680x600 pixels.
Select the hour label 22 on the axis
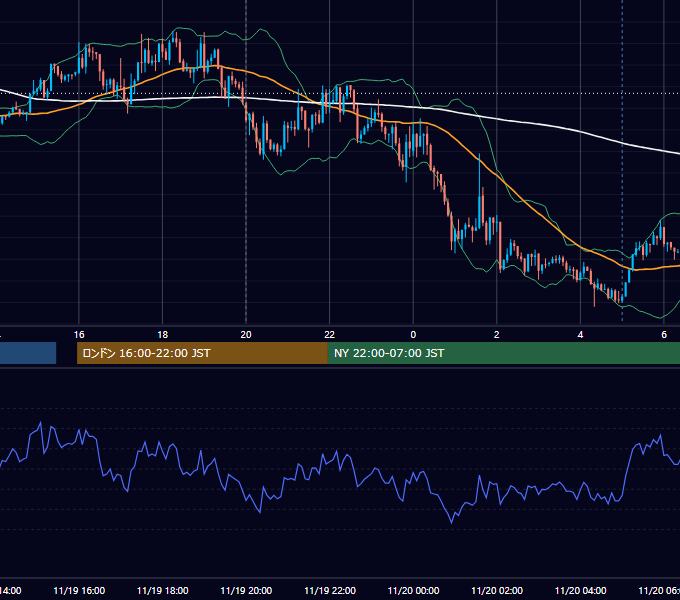(330, 335)
